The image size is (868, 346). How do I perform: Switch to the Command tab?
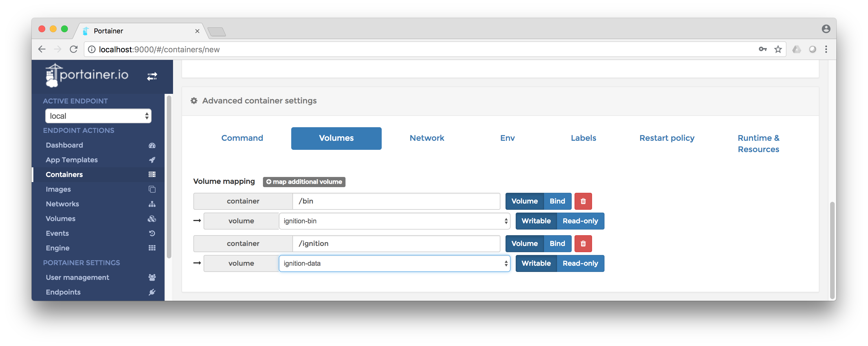point(242,138)
